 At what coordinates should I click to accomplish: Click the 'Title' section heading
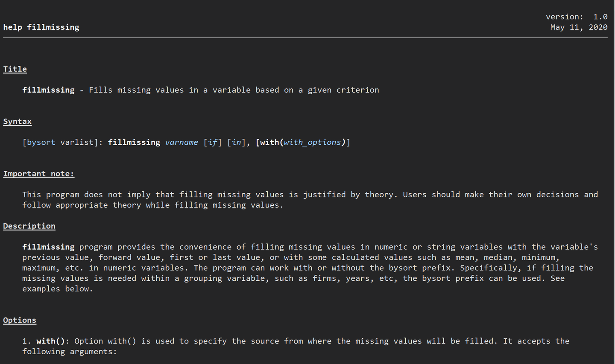click(15, 69)
